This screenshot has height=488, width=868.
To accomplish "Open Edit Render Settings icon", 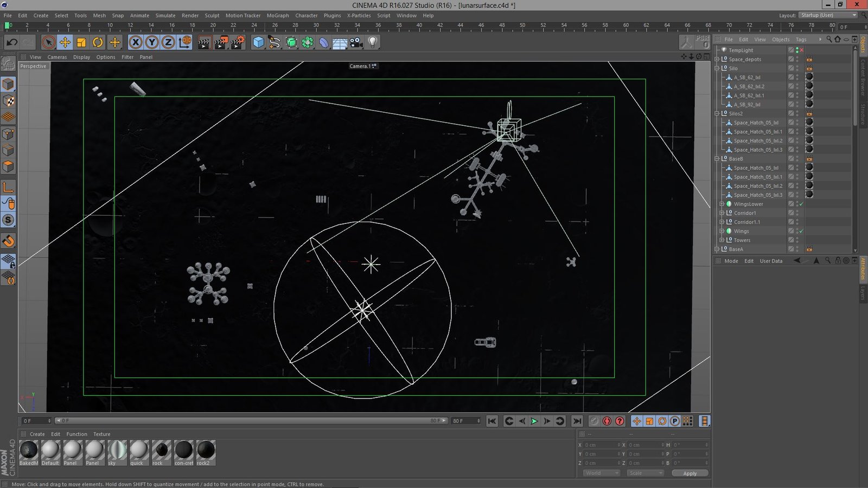I will click(x=238, y=42).
